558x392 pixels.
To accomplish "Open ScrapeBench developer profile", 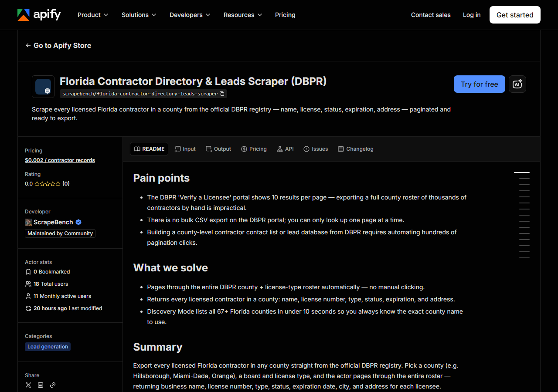I will [53, 222].
